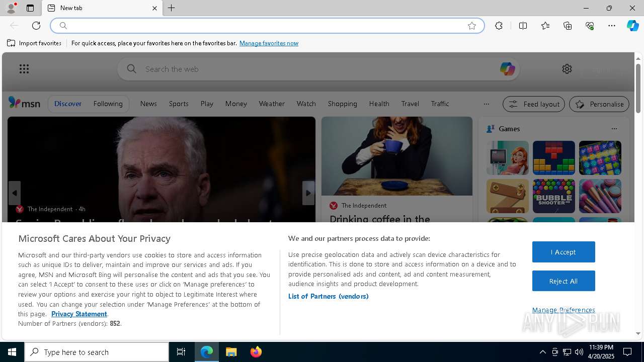Open the Watch section
644x362 pixels.
[306, 104]
